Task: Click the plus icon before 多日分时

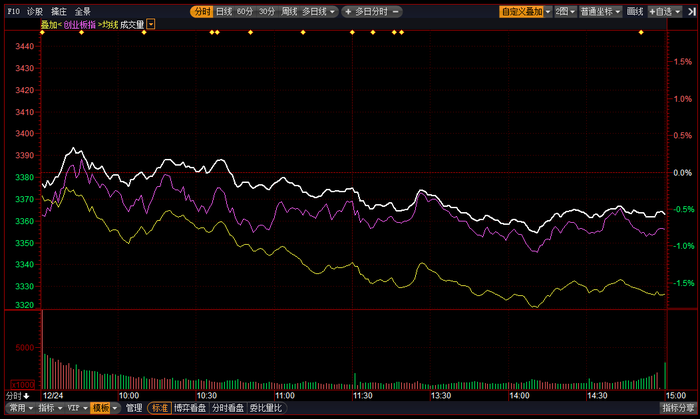Action: coord(348,12)
